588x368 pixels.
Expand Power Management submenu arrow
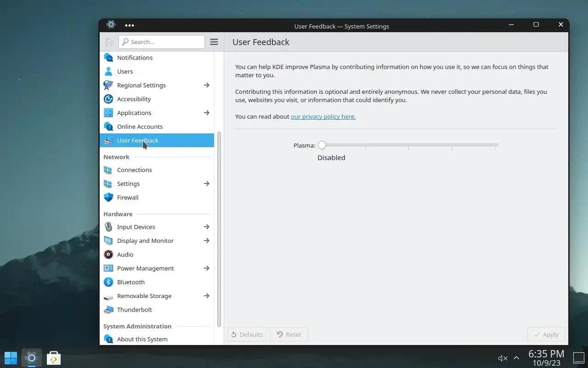pyautogui.click(x=207, y=268)
